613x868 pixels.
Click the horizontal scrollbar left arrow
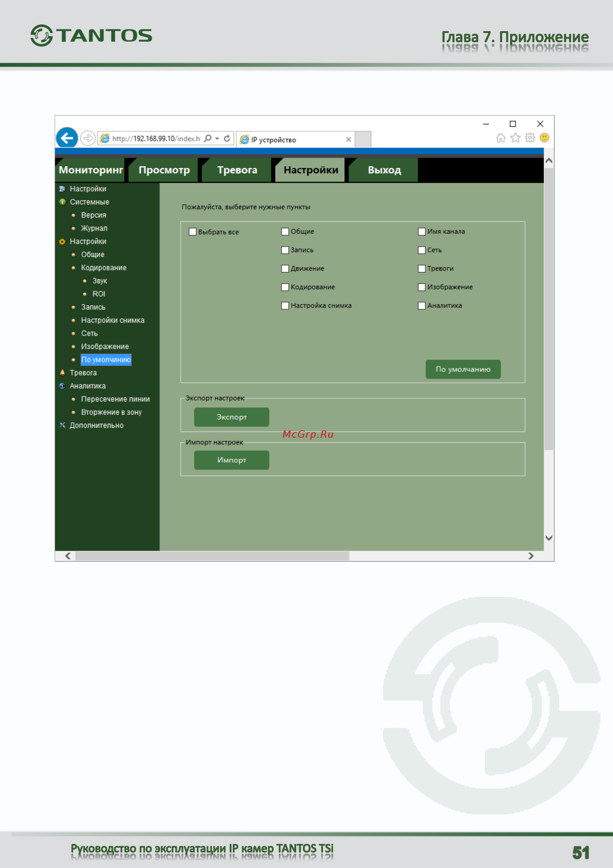(x=68, y=556)
